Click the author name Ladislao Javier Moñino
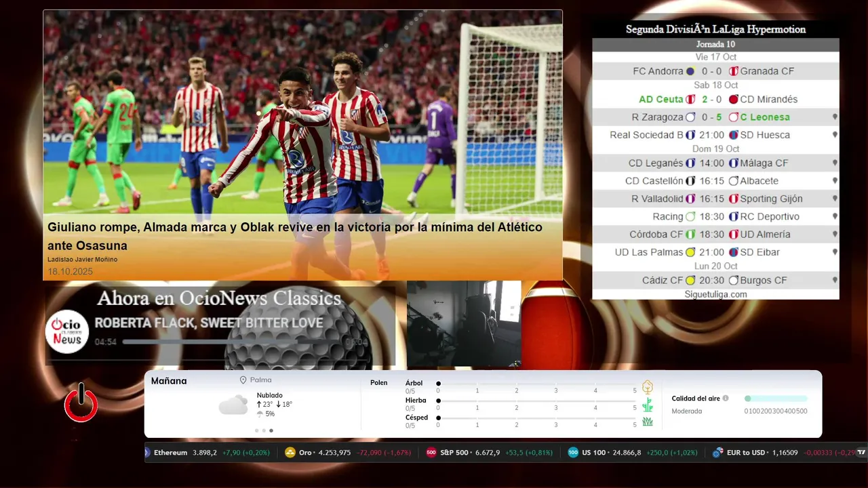868x488 pixels. [82, 260]
